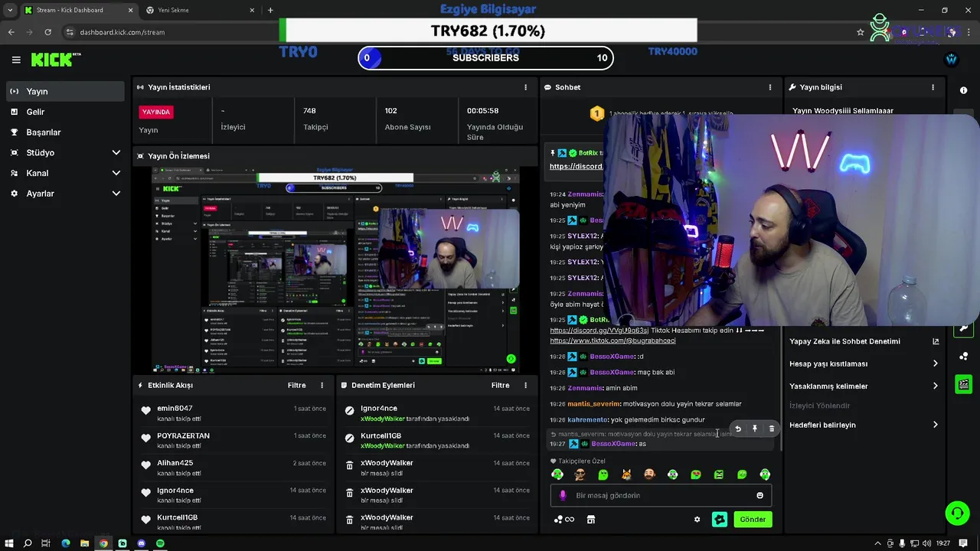Click the purple microphone icon in the chat input

(x=563, y=496)
